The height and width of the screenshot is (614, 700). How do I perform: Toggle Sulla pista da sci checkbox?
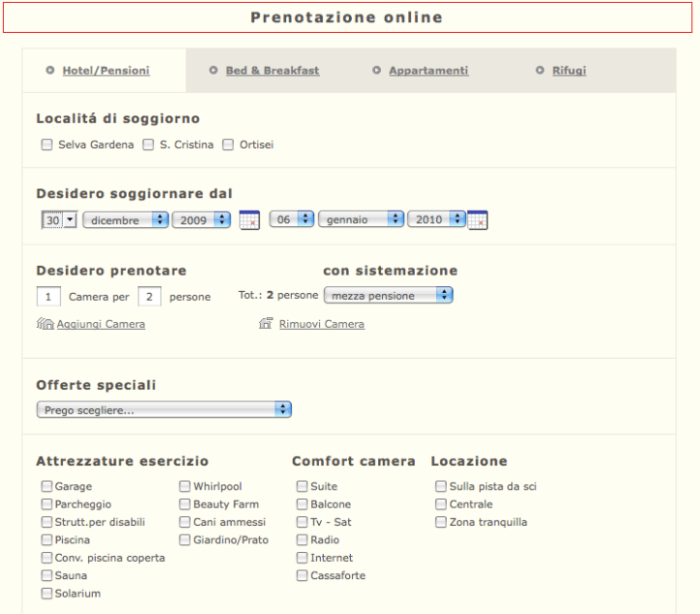[441, 487]
